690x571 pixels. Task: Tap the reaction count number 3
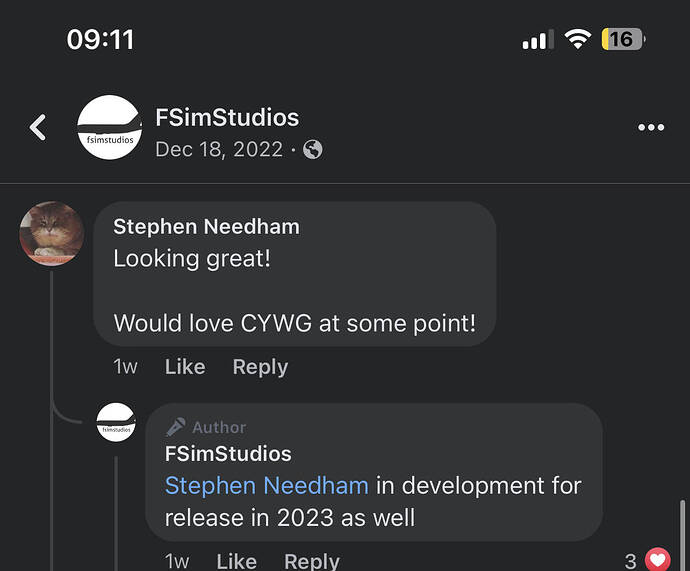coord(631,561)
